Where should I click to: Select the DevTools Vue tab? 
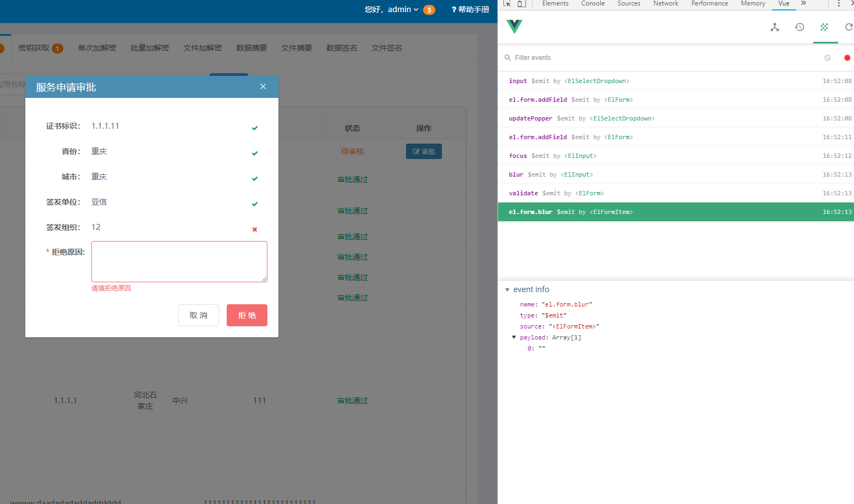coord(784,3)
